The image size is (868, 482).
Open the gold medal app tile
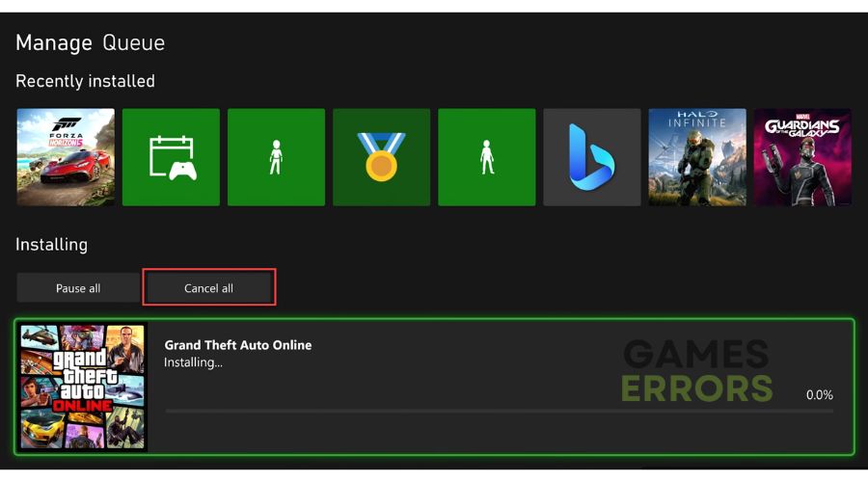click(x=381, y=157)
